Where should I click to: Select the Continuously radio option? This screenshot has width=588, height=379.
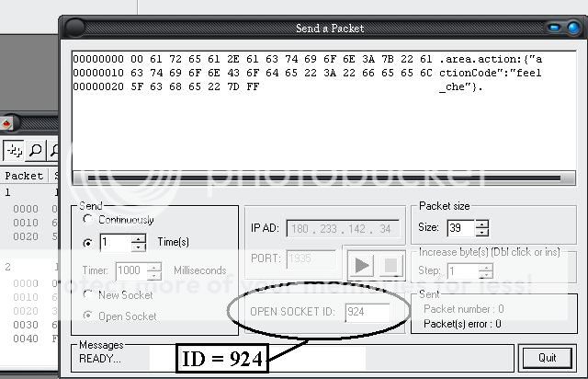pyautogui.click(x=88, y=219)
